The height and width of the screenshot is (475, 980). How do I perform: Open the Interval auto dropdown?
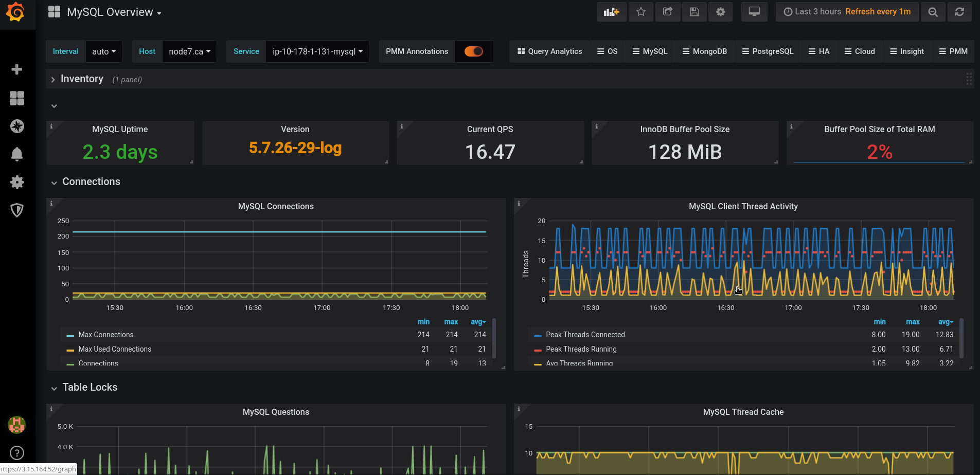point(103,51)
